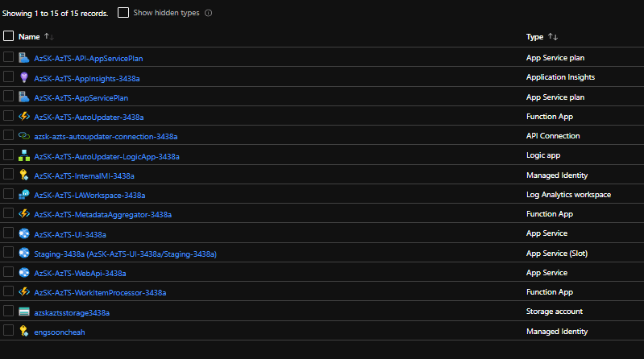Open the AzSK-AzTS-AppServicePlan link

[x=81, y=97]
